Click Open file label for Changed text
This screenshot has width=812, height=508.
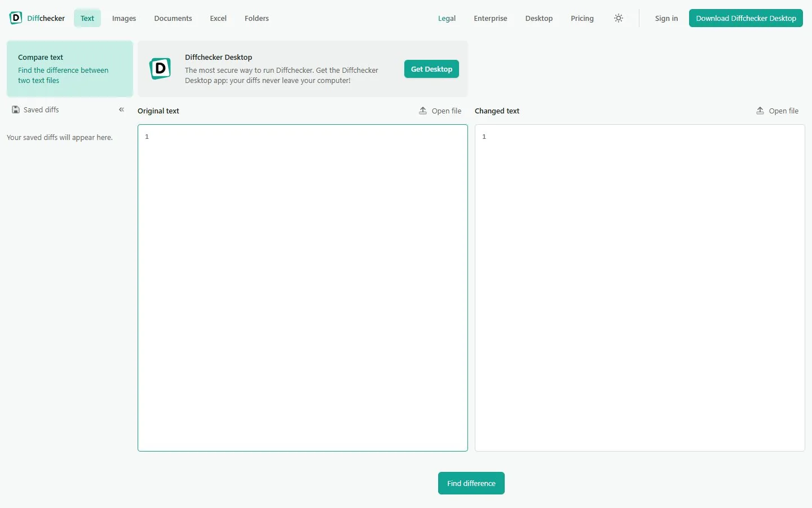click(x=784, y=111)
